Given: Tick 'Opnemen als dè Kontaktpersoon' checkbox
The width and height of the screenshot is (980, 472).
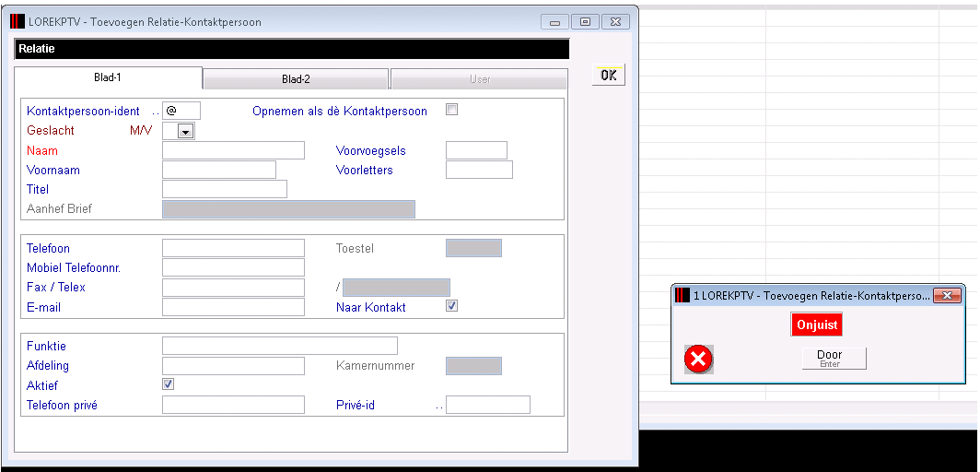Looking at the screenshot, I should [x=451, y=110].
